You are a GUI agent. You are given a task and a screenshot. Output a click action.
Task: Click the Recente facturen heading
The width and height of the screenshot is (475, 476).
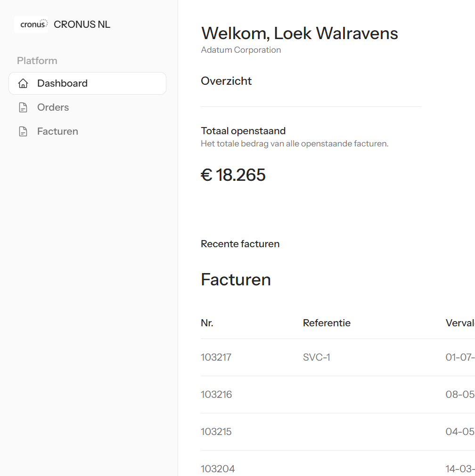[240, 244]
